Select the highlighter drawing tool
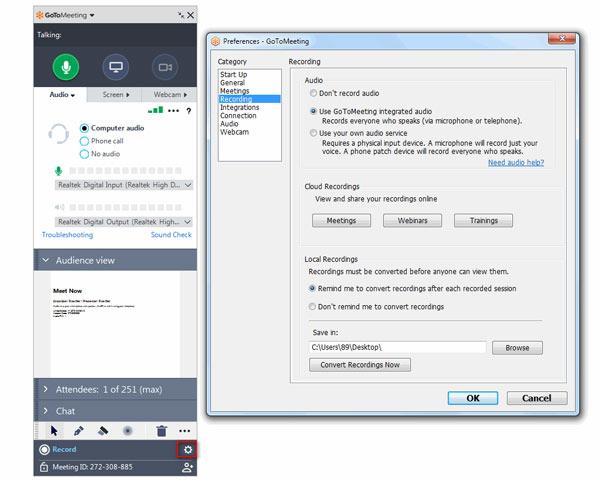The image size is (600, 482). (102, 431)
